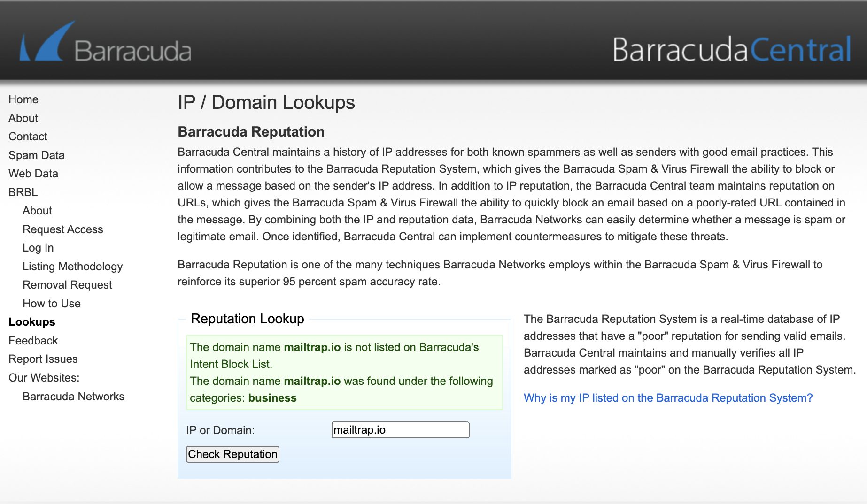This screenshot has height=504, width=867.
Task: Select the Lookups menu entry
Action: click(31, 322)
